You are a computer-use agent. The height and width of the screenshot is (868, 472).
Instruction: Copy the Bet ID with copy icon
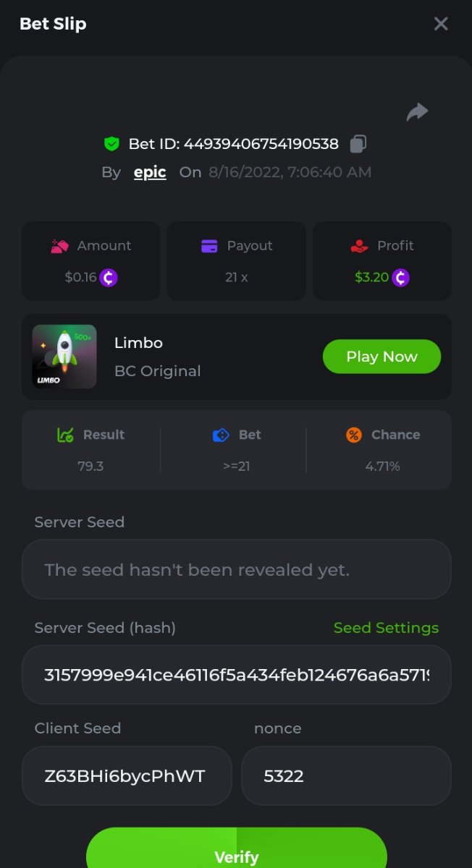[x=358, y=144]
